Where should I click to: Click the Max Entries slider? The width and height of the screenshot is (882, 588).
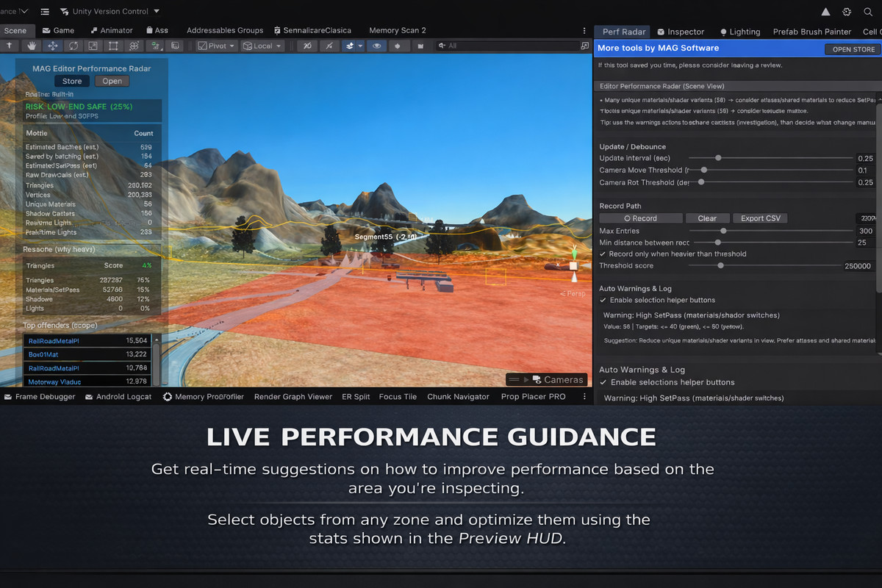772,231
